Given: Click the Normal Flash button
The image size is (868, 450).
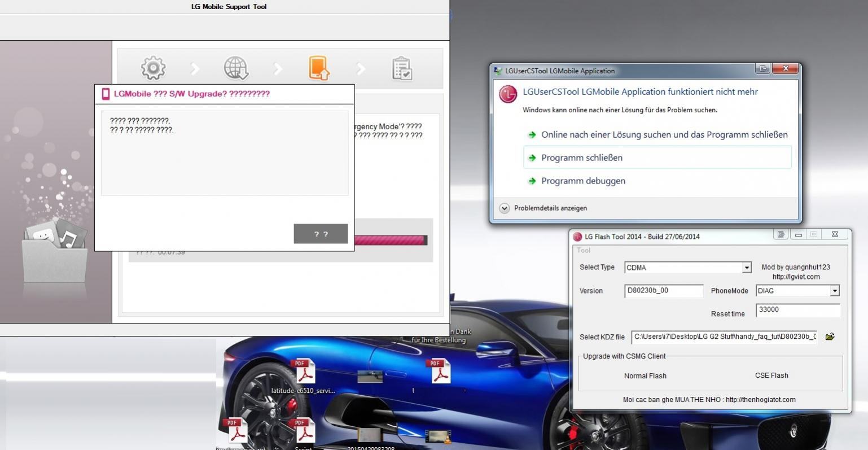Looking at the screenshot, I should click(x=645, y=376).
